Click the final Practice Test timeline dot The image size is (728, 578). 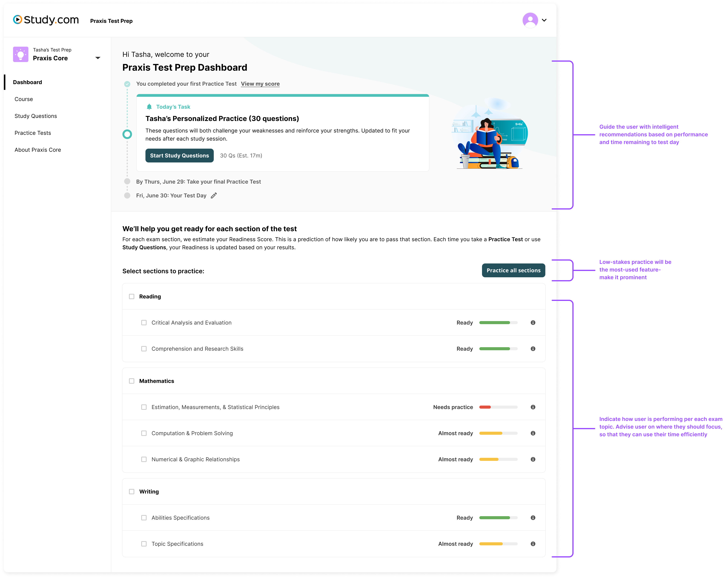coord(127,181)
